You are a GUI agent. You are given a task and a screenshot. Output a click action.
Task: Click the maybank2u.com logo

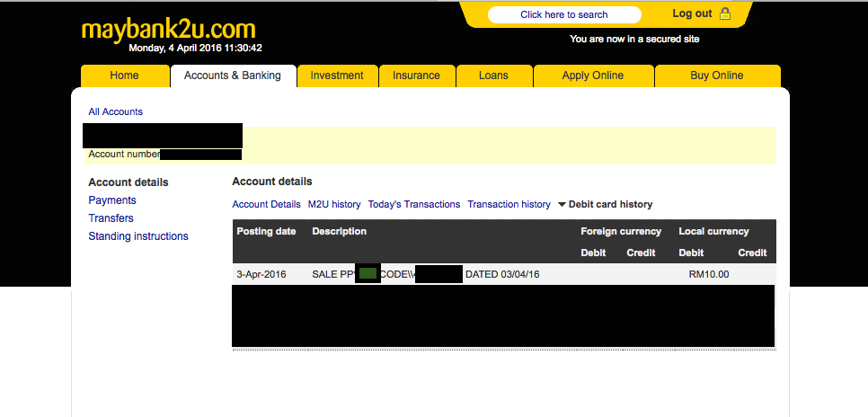tap(169, 30)
